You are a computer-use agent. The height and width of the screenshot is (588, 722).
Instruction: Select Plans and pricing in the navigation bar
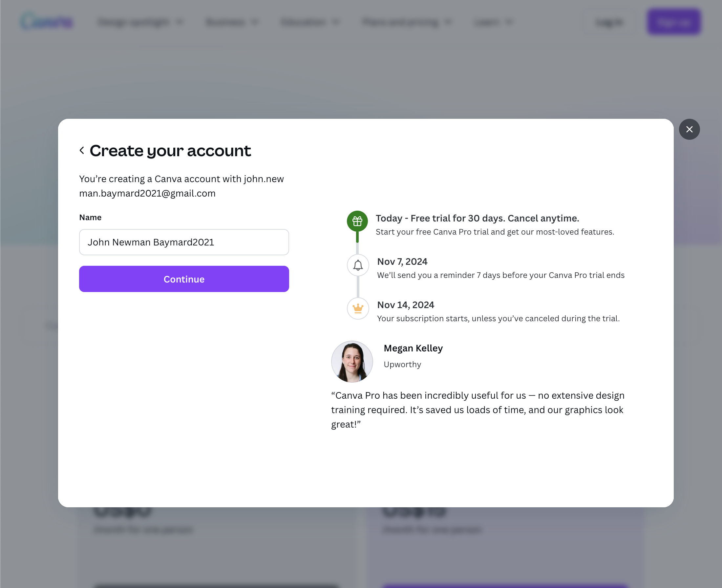400,22
